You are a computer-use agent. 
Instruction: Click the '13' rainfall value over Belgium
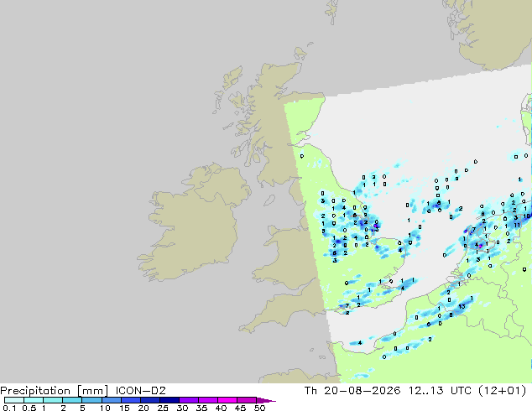click(x=462, y=306)
